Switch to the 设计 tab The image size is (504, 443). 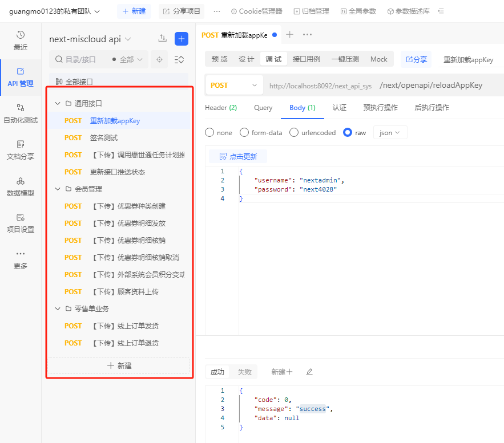247,59
